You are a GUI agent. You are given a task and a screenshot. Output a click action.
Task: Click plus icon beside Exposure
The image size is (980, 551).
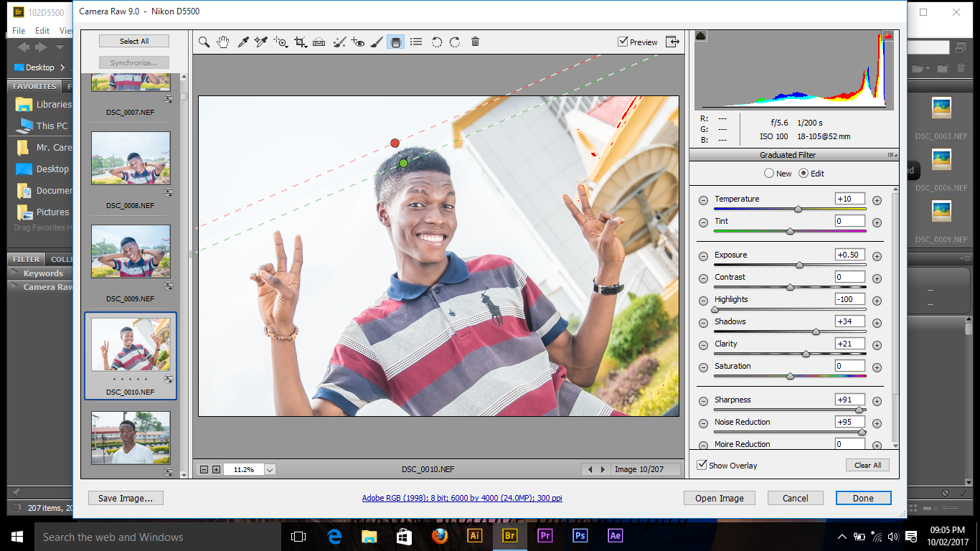[877, 257]
